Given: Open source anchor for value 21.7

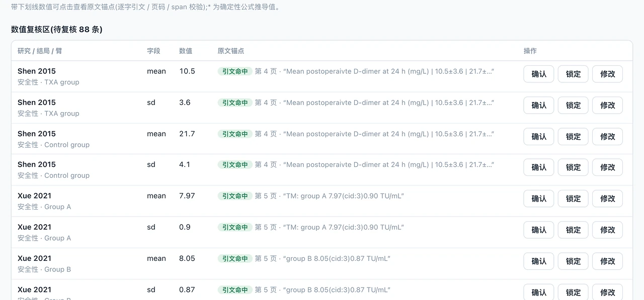Looking at the screenshot, I should point(187,134).
